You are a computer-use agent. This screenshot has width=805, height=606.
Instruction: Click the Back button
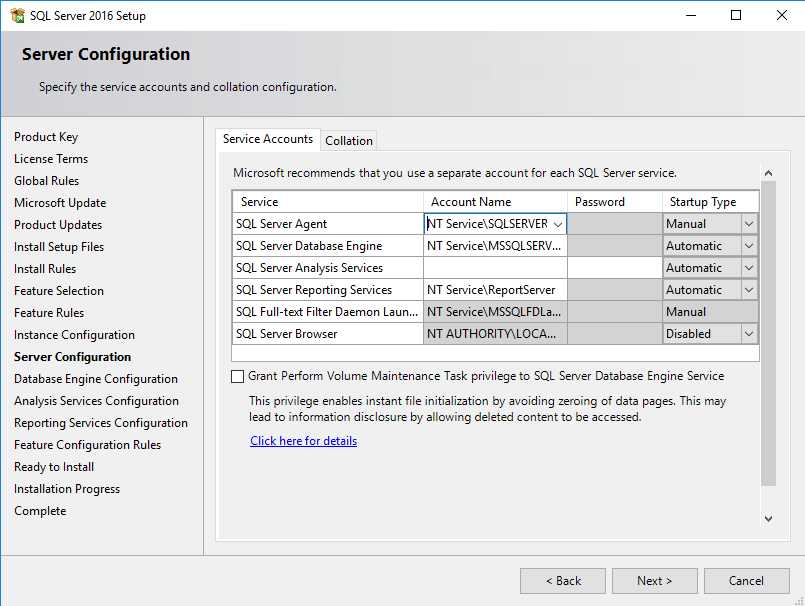pos(563,581)
